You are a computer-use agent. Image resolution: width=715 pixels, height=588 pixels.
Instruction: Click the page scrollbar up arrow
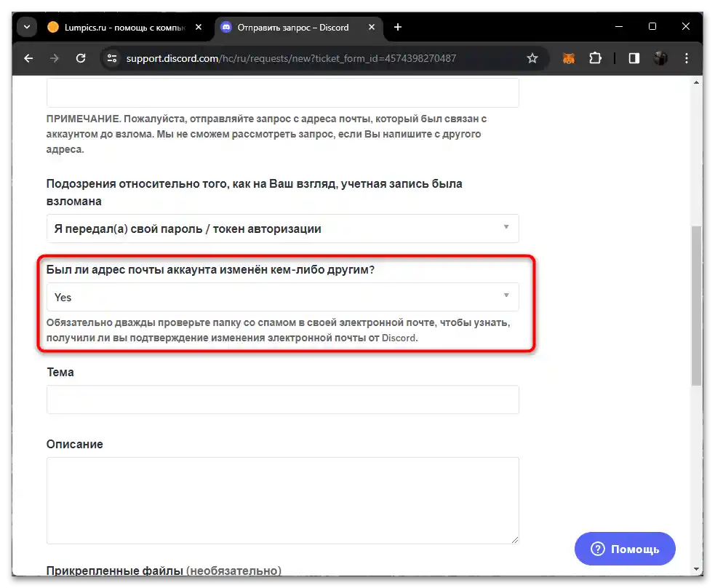pos(696,82)
